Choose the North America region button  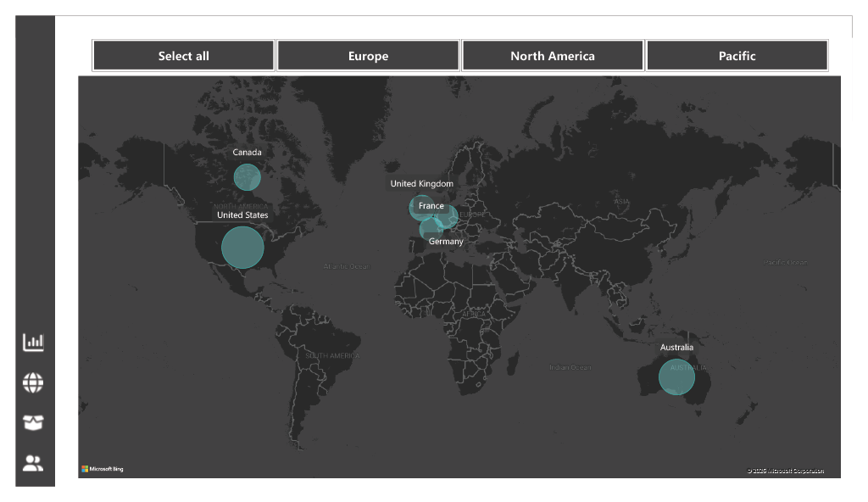552,56
